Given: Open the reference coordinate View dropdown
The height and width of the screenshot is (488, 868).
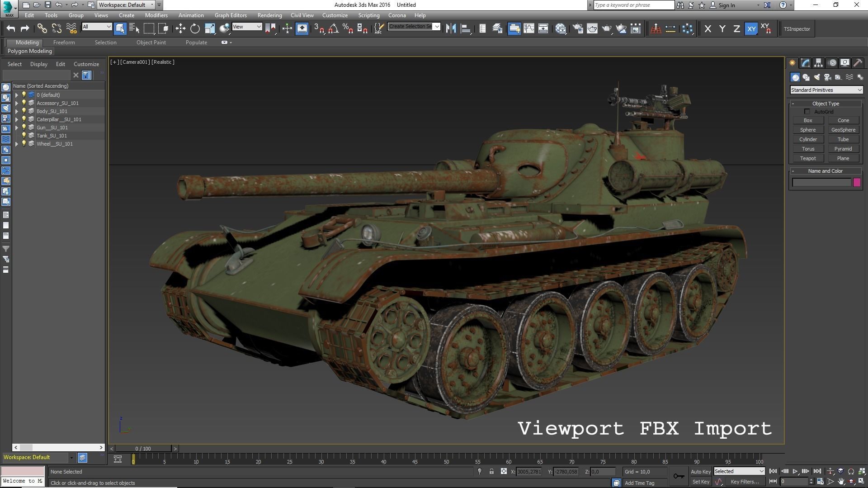Looking at the screenshot, I should pyautogui.click(x=247, y=27).
